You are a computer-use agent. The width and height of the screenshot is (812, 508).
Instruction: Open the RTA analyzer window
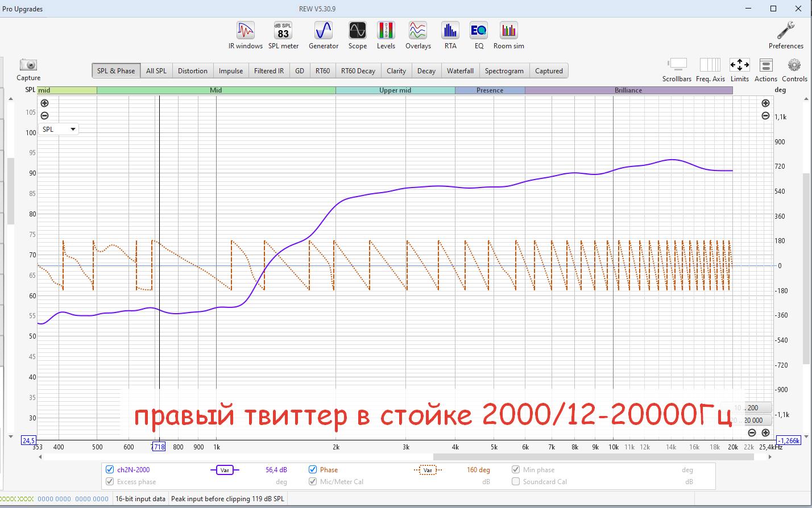(x=450, y=35)
